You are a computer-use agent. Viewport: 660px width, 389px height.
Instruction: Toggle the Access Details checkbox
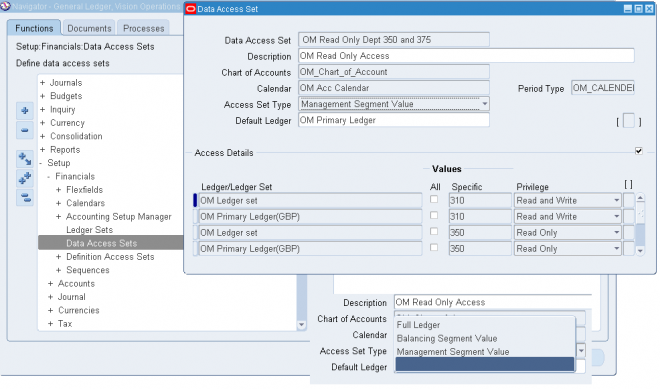coord(639,151)
